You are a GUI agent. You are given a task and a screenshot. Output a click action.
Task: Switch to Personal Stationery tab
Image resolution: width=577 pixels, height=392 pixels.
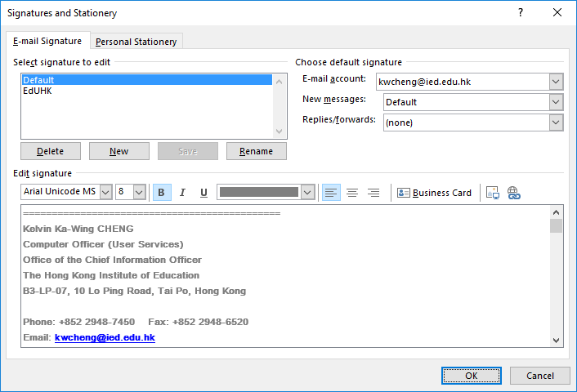(136, 42)
